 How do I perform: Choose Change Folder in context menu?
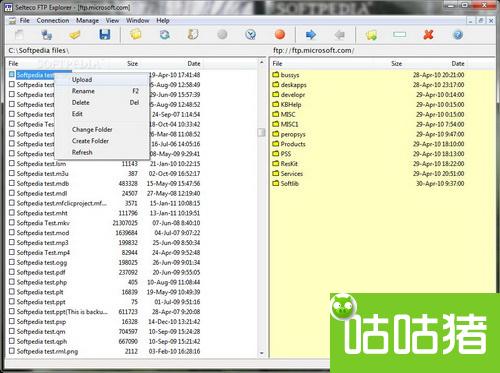(102, 129)
